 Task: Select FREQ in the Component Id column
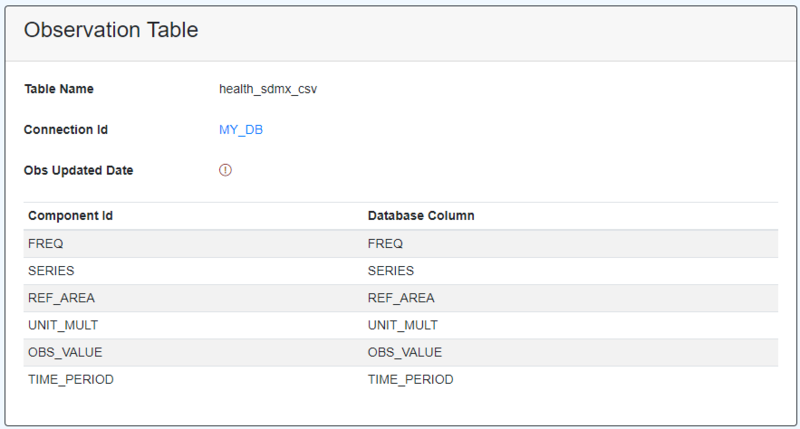(45, 244)
